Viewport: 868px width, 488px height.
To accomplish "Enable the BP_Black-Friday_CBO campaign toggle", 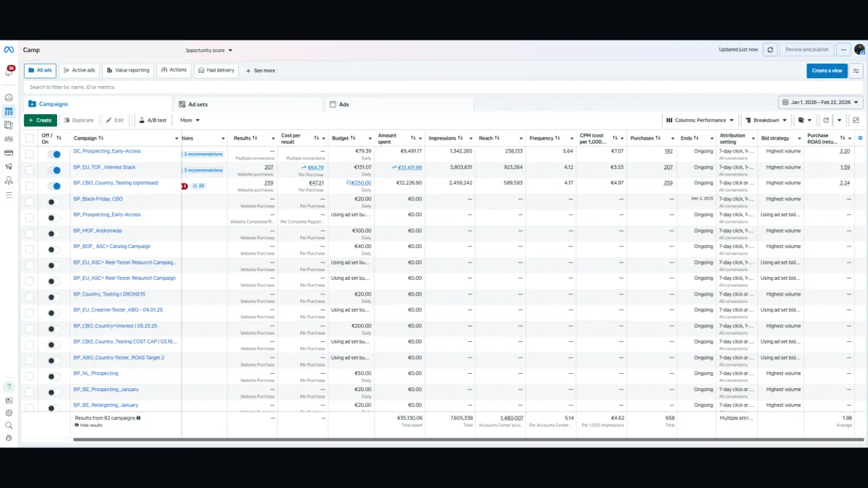I will 54,202.
